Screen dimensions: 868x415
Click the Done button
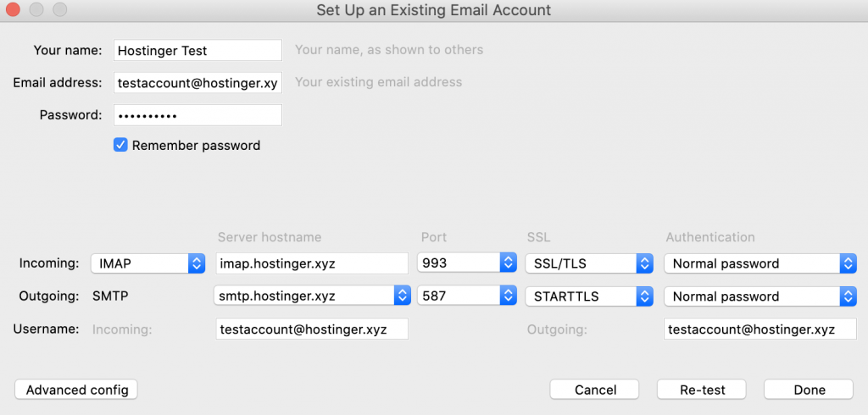809,390
